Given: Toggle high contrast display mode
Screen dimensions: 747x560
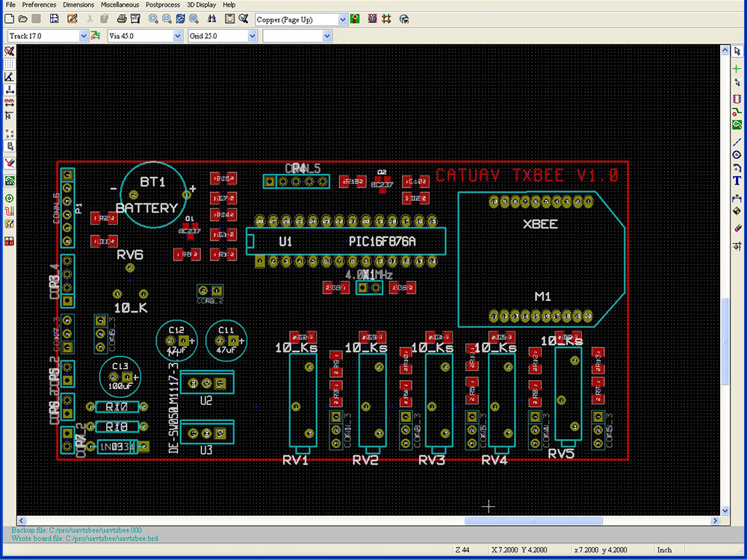Looking at the screenshot, I should coord(9,224).
